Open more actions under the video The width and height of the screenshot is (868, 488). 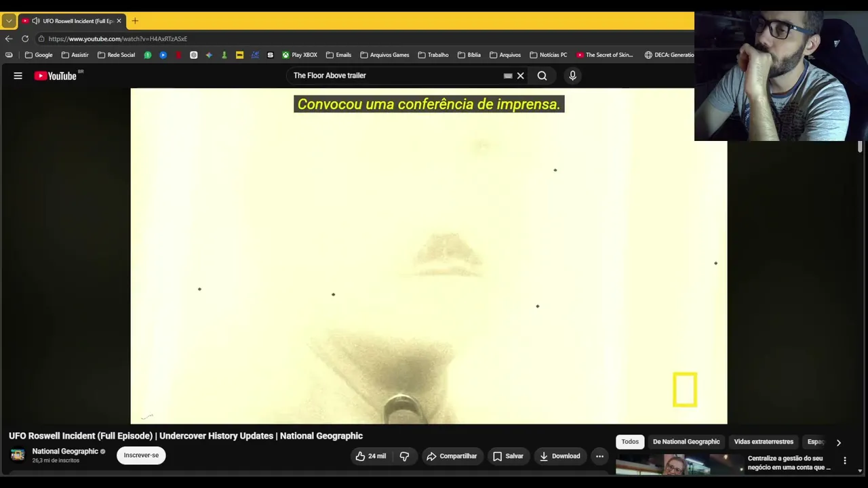click(x=599, y=456)
